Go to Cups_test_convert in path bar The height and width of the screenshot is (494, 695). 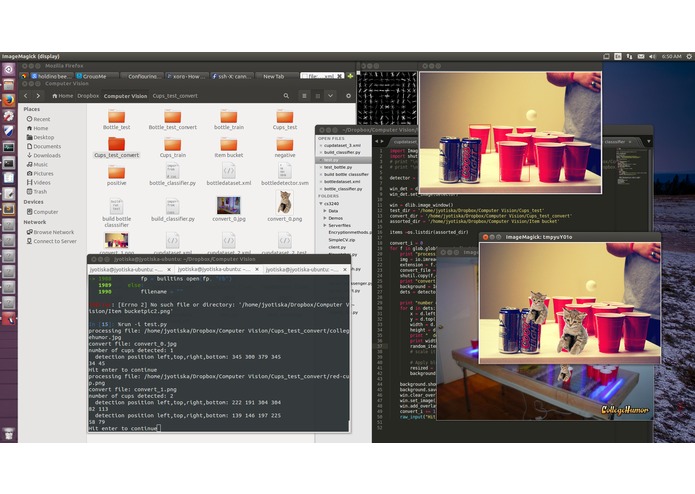[175, 96]
